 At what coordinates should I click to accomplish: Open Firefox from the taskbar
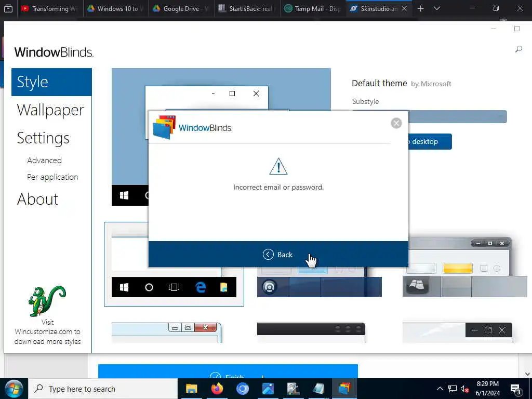217,389
